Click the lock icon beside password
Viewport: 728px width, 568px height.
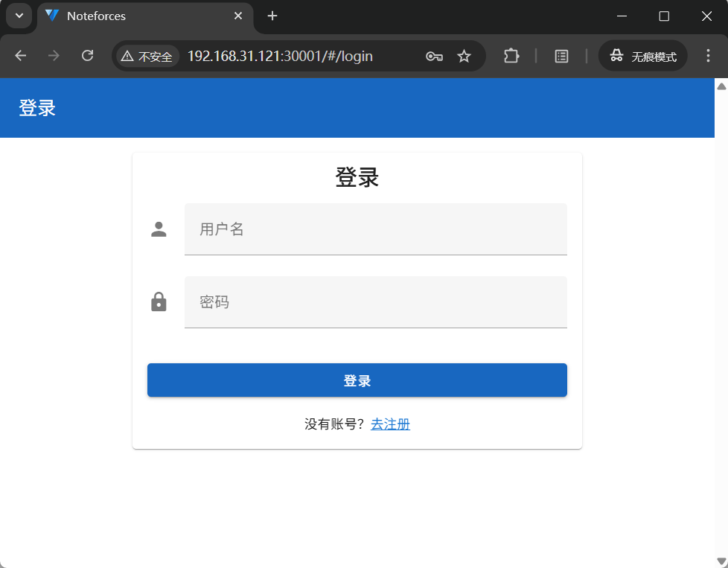tap(159, 302)
